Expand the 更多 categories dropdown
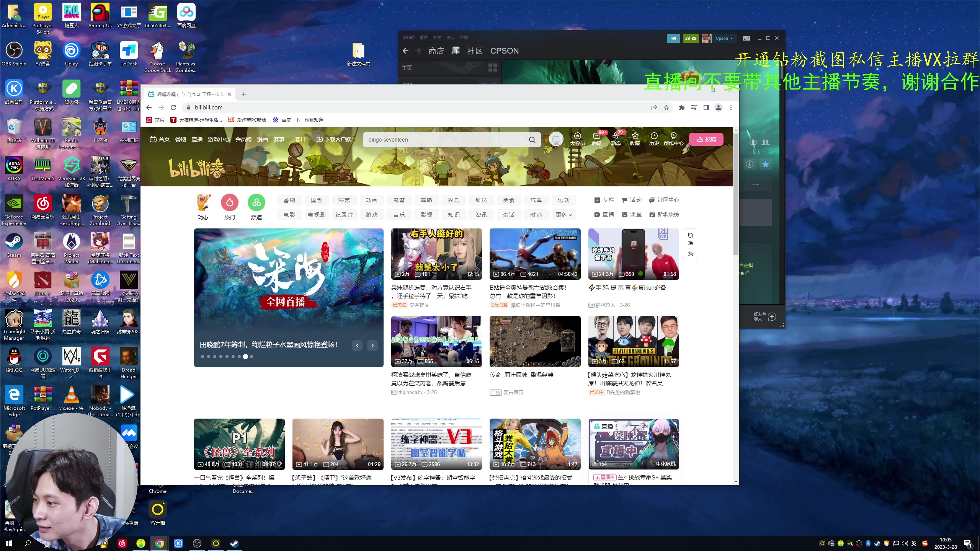This screenshot has width=980, height=551. [x=563, y=215]
